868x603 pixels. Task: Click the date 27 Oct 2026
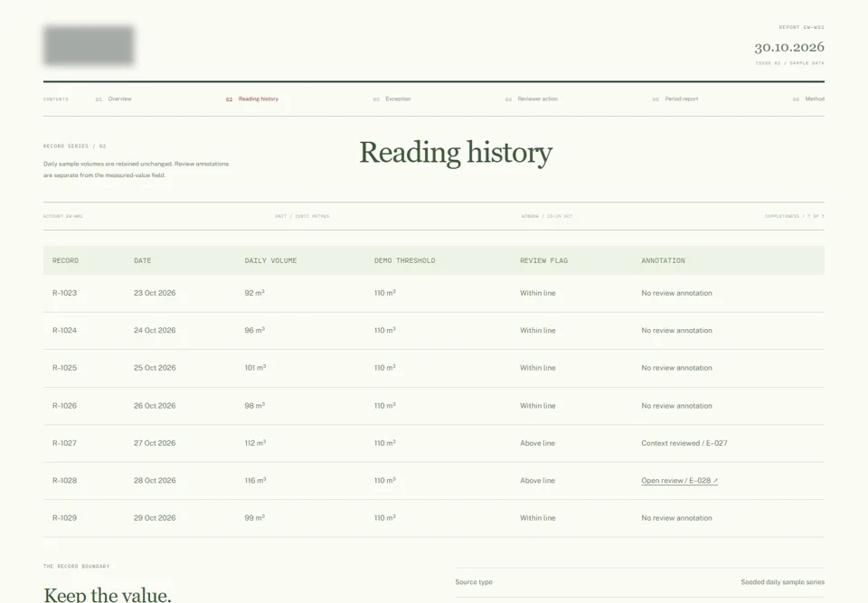click(155, 443)
